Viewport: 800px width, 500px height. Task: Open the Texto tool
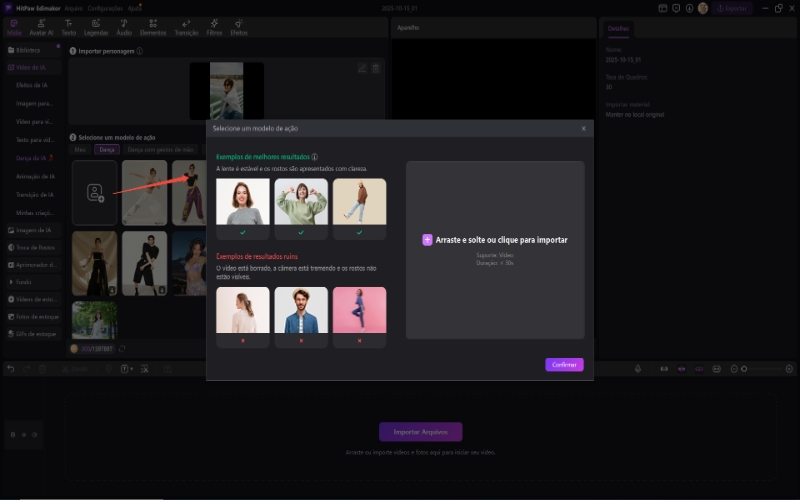tap(68, 28)
